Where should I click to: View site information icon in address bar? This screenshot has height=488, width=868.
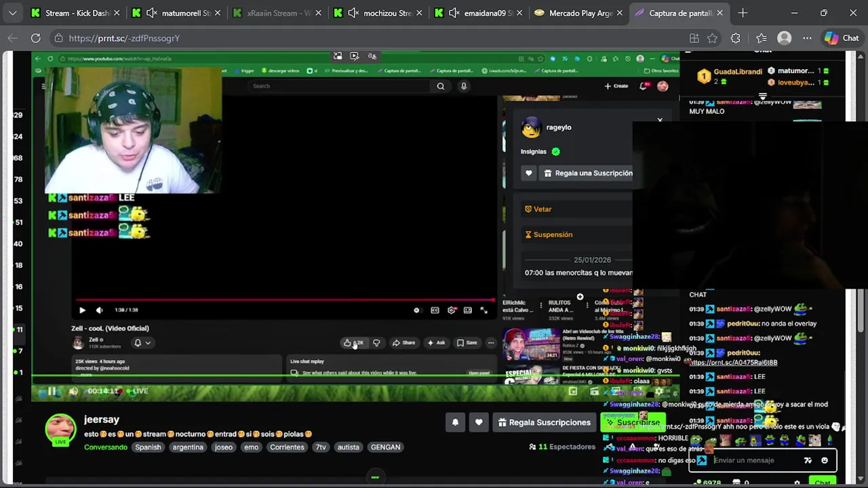tap(58, 38)
